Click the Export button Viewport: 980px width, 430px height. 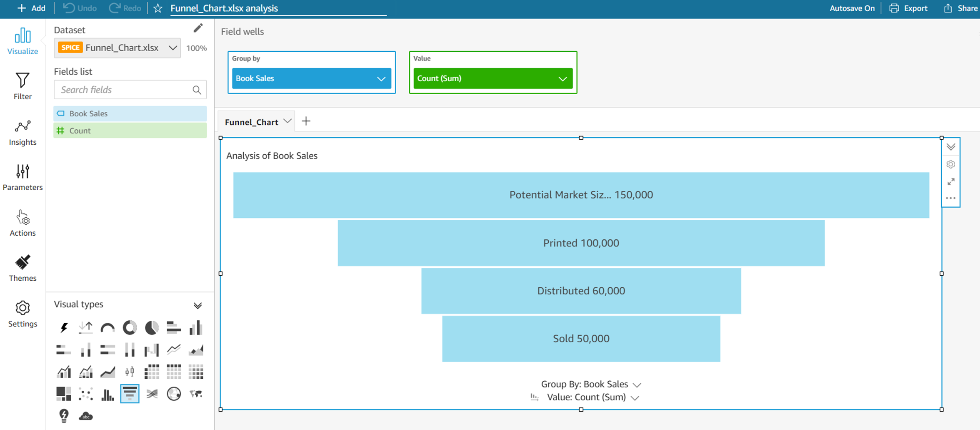click(x=909, y=8)
